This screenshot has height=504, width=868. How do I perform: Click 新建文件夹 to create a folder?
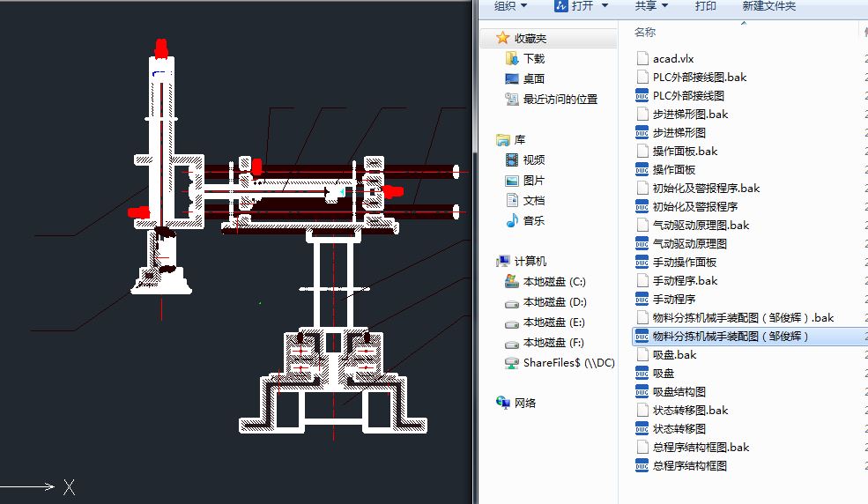pyautogui.click(x=768, y=6)
